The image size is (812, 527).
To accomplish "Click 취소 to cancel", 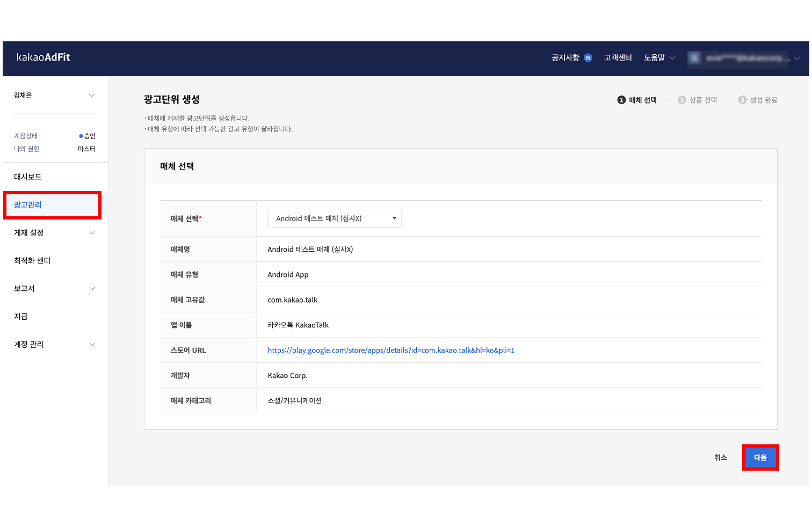I will pyautogui.click(x=721, y=457).
